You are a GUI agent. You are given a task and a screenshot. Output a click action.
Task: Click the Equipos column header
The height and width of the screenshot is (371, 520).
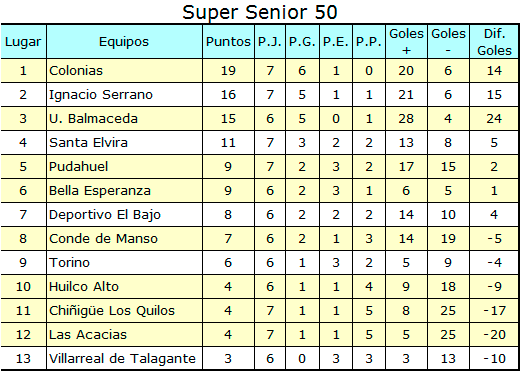(x=124, y=42)
